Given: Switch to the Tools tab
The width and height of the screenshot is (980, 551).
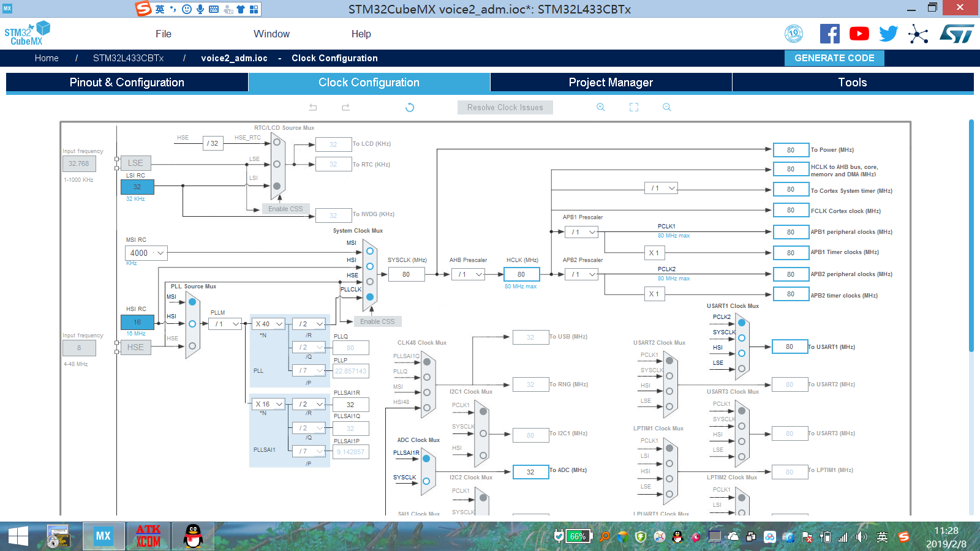Looking at the screenshot, I should click(853, 82).
